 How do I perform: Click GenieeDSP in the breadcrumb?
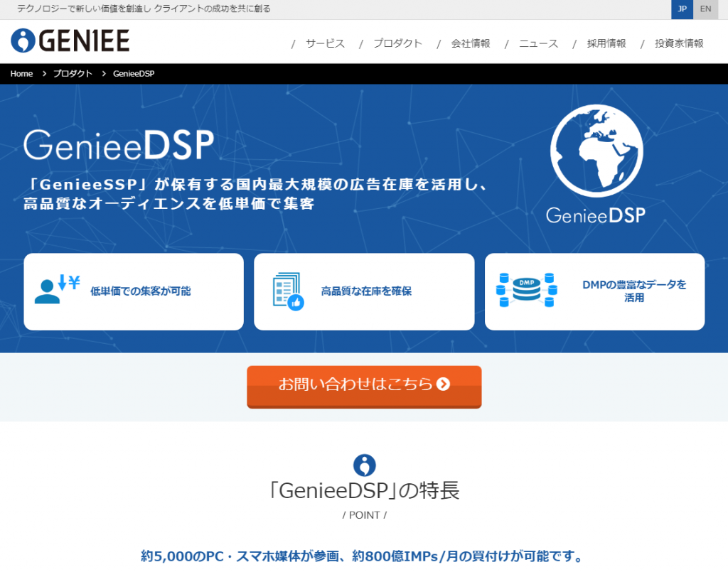134,74
